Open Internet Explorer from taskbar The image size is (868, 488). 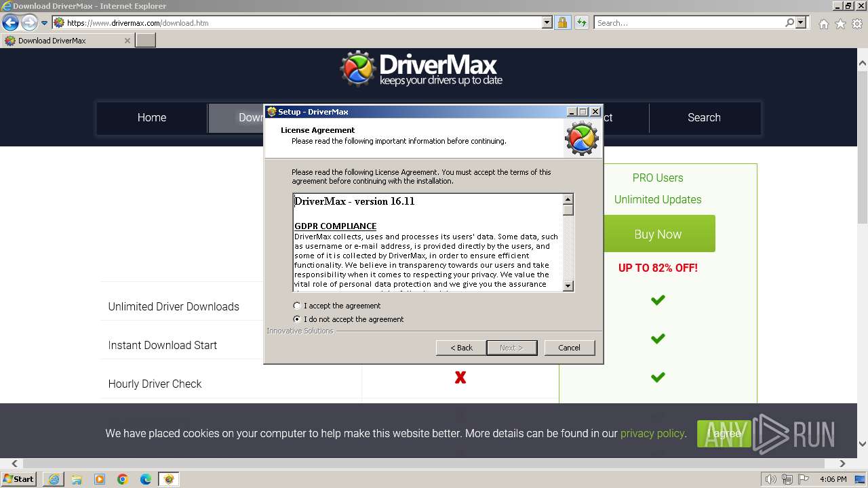pos(54,479)
